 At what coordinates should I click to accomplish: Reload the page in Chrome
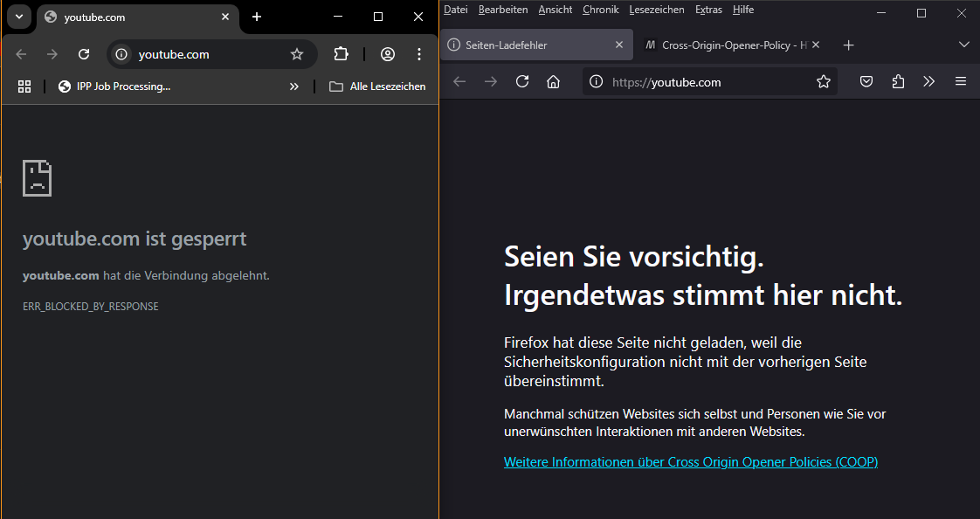coord(84,54)
